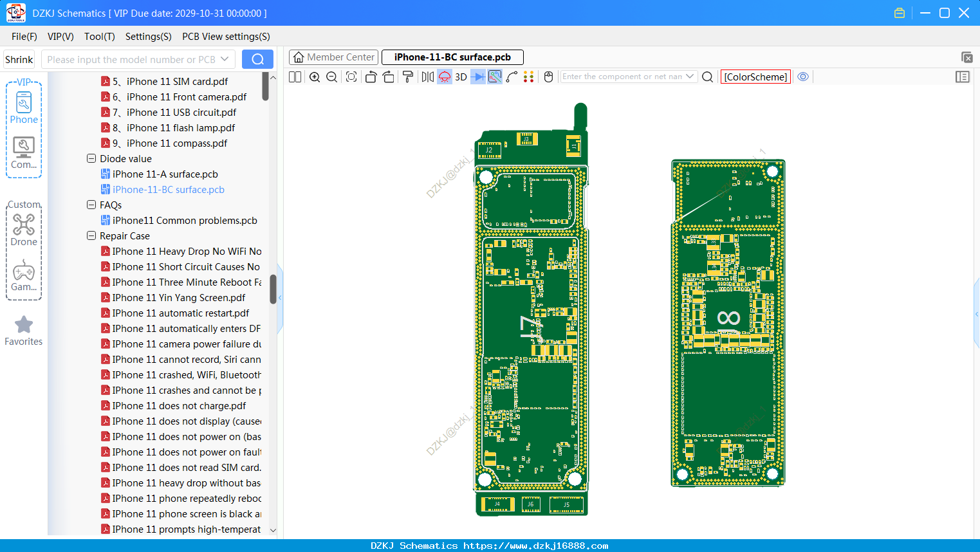Select the Drone category icon

[x=24, y=230]
